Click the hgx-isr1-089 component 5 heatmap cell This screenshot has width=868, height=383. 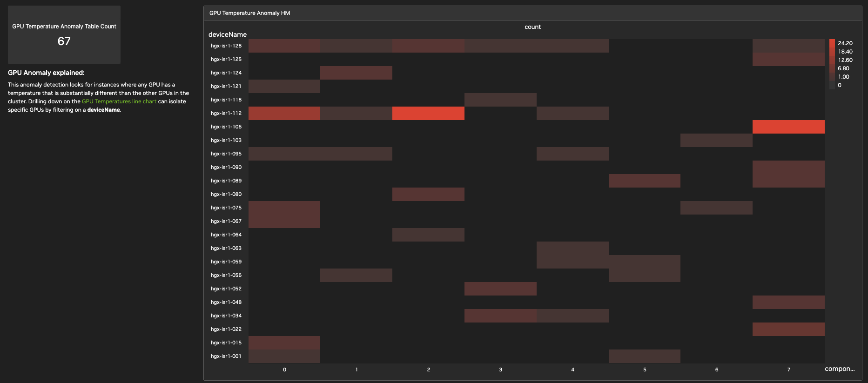(x=645, y=181)
